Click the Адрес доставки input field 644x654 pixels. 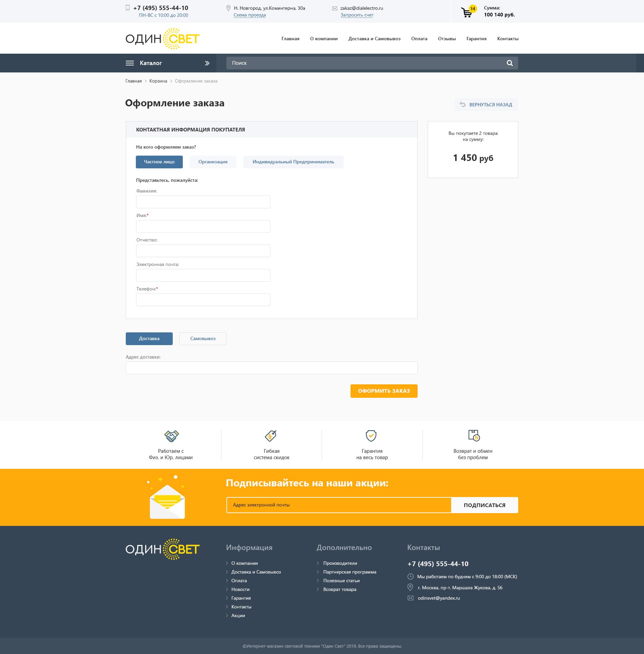(x=272, y=368)
